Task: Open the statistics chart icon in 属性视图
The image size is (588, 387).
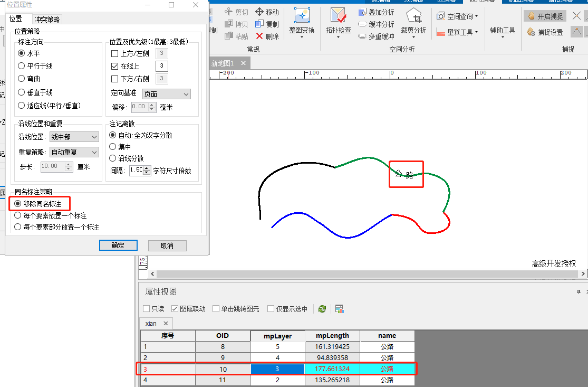Action: (339, 309)
